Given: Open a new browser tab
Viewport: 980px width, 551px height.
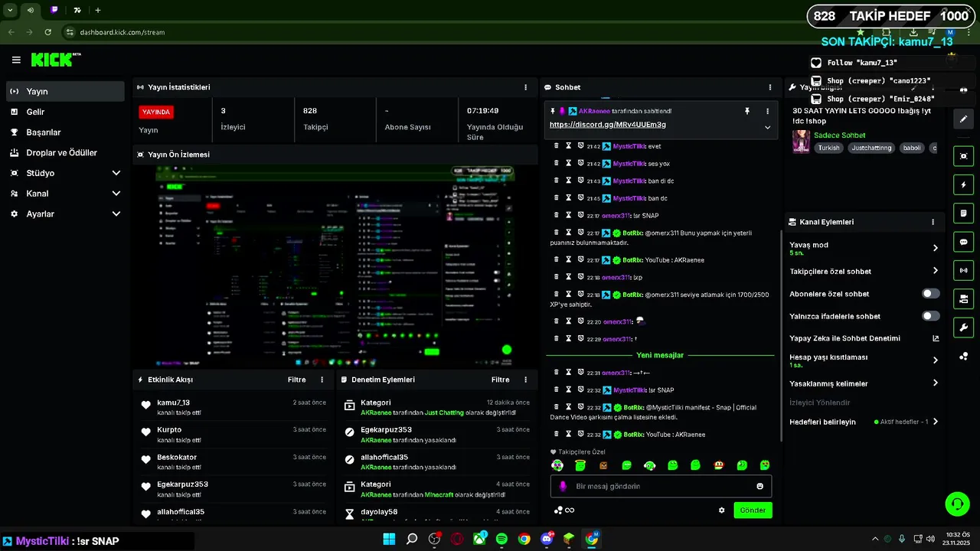Looking at the screenshot, I should 98,10.
